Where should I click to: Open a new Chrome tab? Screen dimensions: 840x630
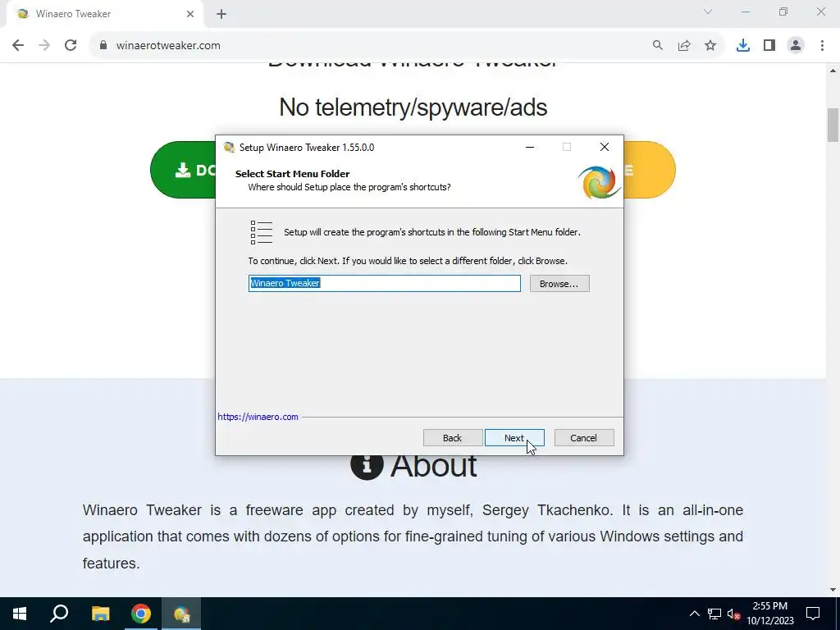[221, 14]
